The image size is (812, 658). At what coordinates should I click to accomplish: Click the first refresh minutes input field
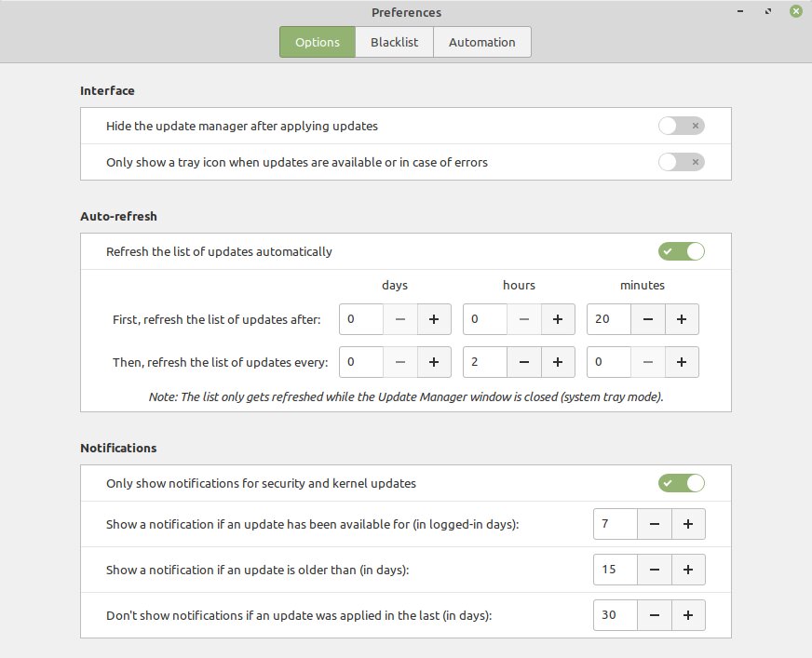pyautogui.click(x=609, y=319)
